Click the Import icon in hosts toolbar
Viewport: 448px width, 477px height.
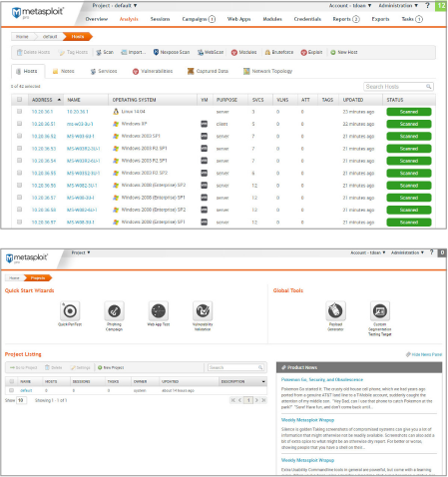coord(124,52)
